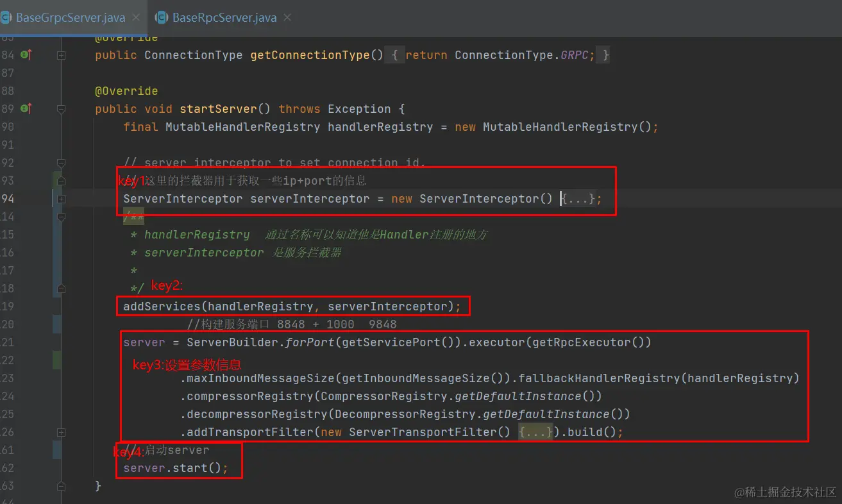Click the .maxInboundMessageSize method call
This screenshot has width=842, height=504.
point(257,378)
